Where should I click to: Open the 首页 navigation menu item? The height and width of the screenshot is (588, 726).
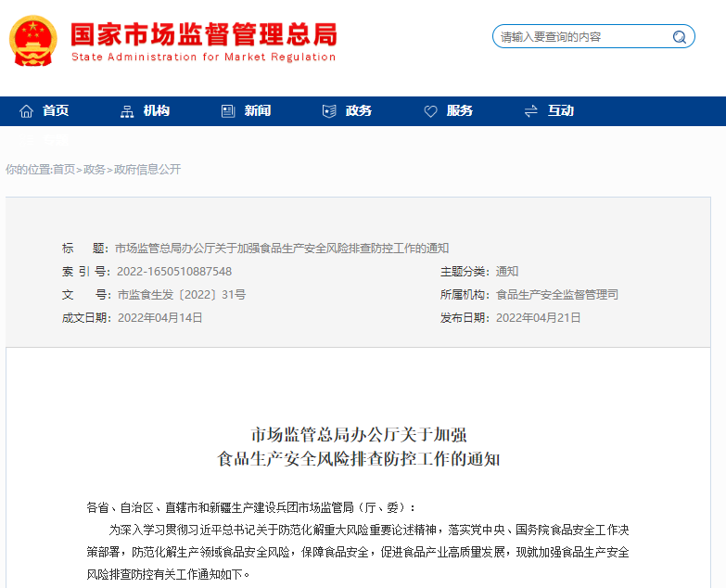point(56,111)
